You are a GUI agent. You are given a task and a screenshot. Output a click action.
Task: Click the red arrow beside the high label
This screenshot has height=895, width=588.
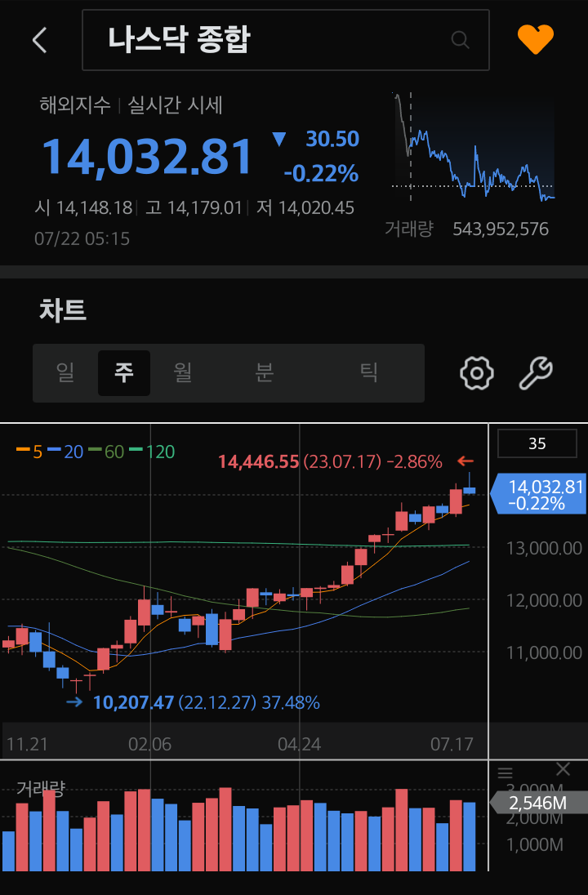[465, 461]
